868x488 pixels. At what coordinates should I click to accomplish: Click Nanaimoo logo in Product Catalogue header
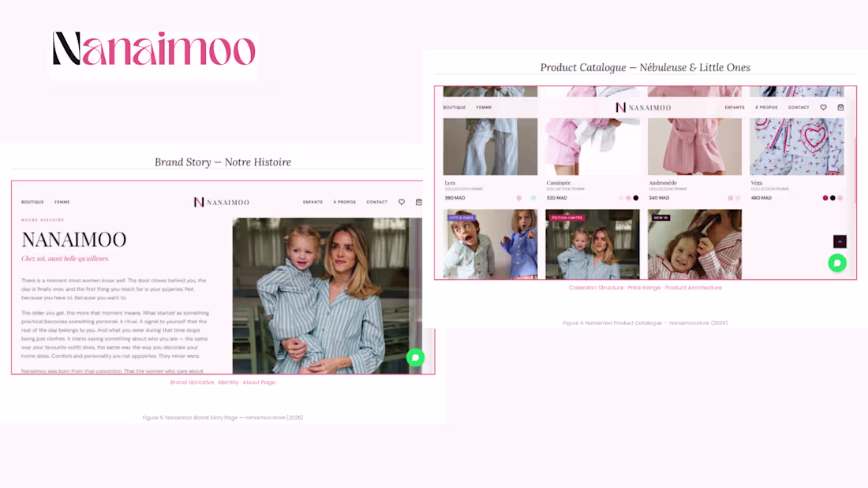[643, 107]
